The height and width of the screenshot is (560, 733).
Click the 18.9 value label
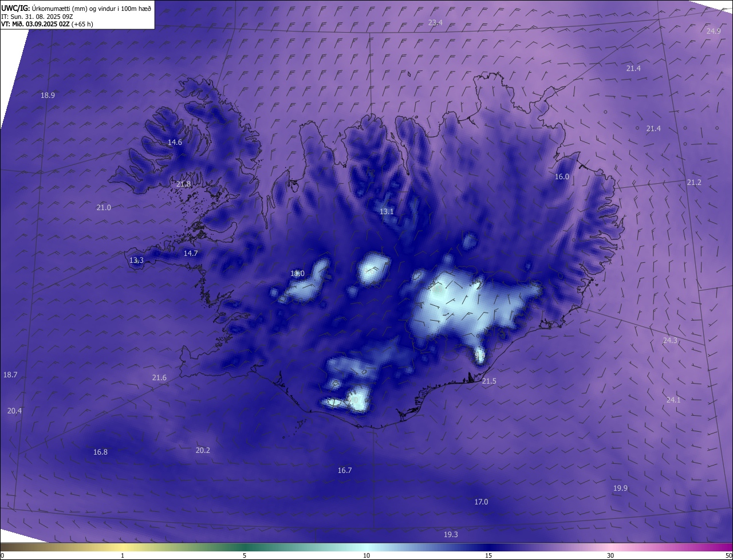48,95
